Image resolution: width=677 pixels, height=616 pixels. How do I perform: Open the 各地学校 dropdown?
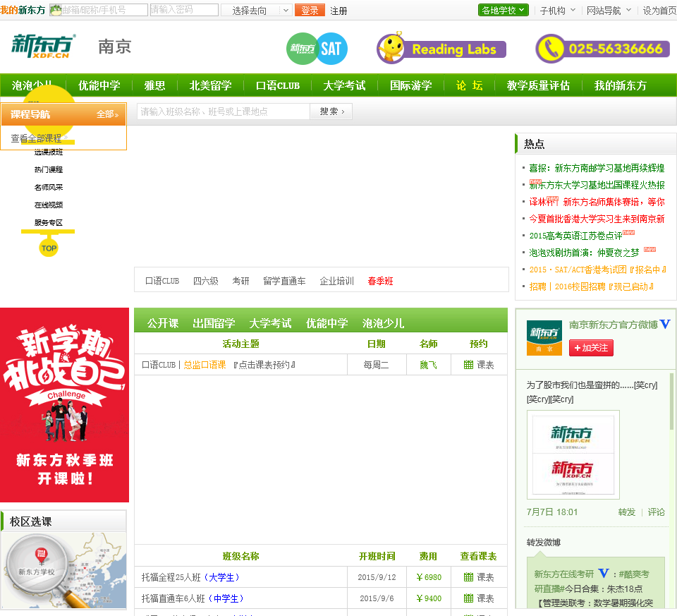pyautogui.click(x=503, y=10)
